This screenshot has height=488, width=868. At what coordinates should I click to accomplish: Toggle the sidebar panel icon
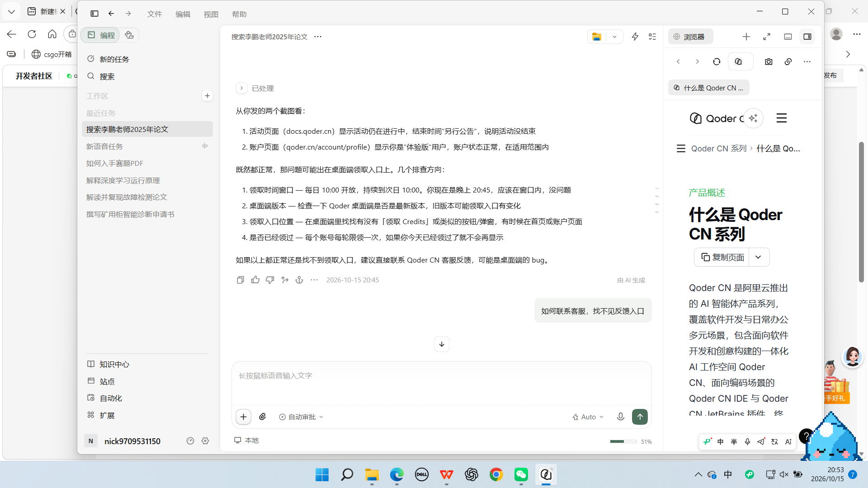94,14
